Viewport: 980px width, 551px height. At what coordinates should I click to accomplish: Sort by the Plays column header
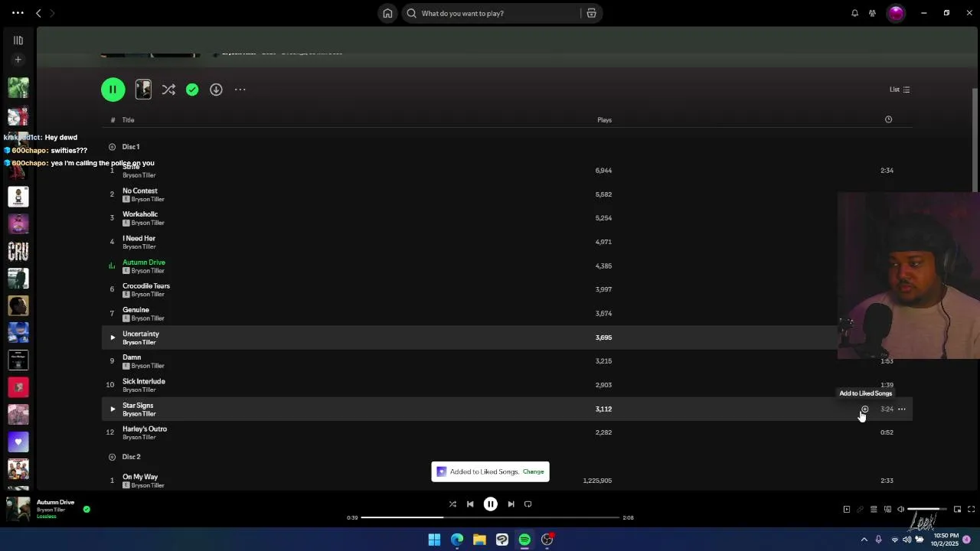(604, 120)
